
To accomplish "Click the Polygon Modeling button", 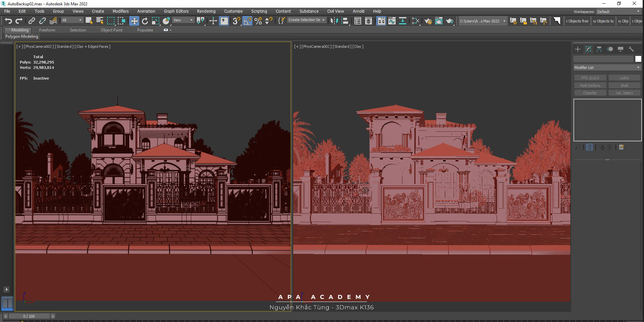I will (22, 36).
